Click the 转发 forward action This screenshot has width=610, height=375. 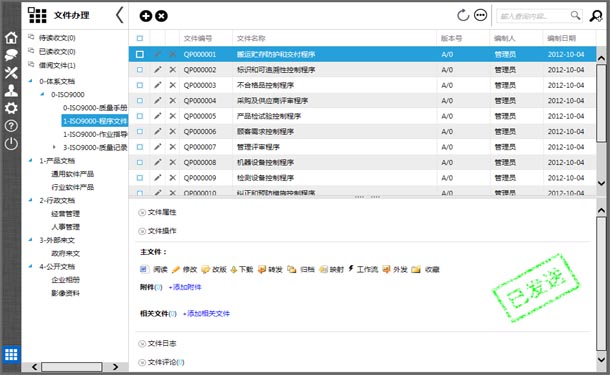tap(270, 269)
